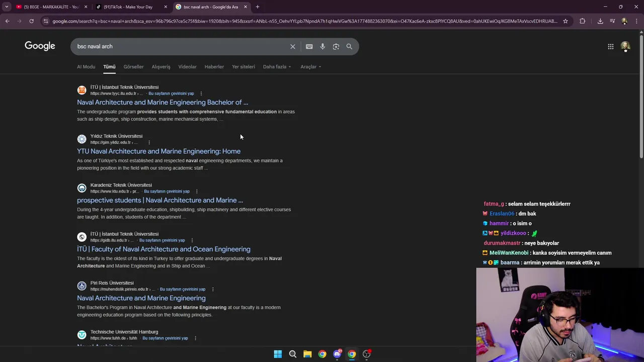
Task: Open the Chrome three-dot menu
Action: 636,21
